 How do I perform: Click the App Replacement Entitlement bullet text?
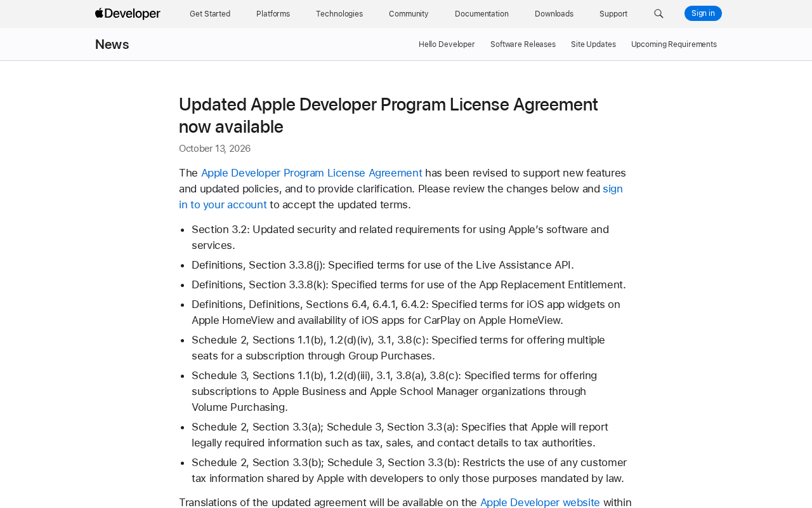pyautogui.click(x=409, y=284)
